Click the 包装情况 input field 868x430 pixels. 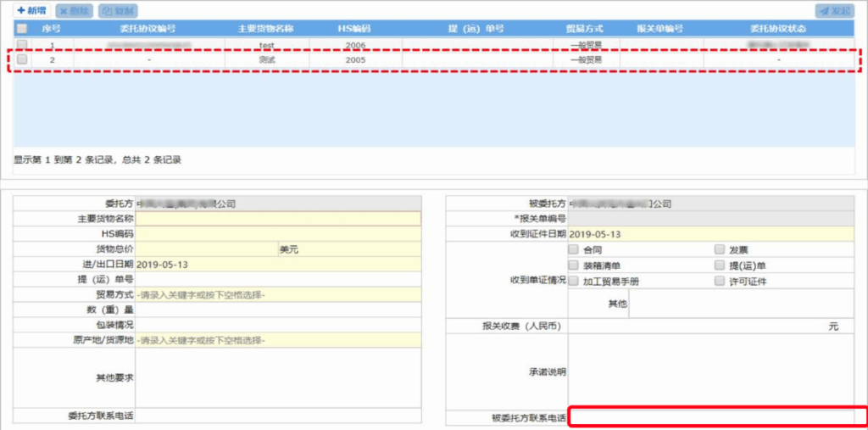pos(278,325)
